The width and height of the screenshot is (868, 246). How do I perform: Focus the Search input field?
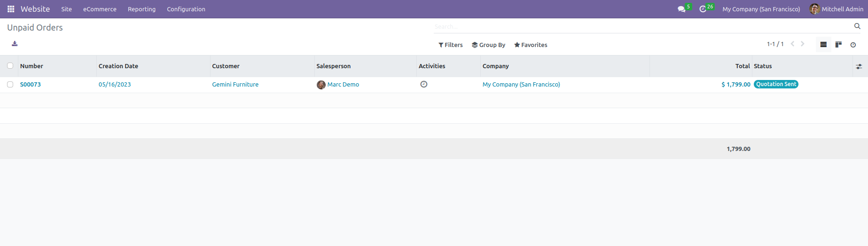point(642,27)
